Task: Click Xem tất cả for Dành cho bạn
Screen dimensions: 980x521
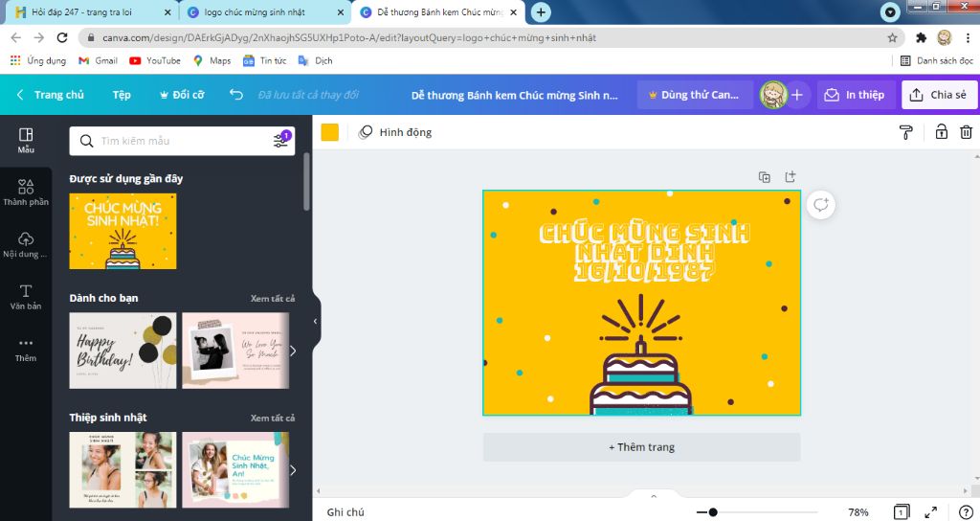Action: point(273,299)
